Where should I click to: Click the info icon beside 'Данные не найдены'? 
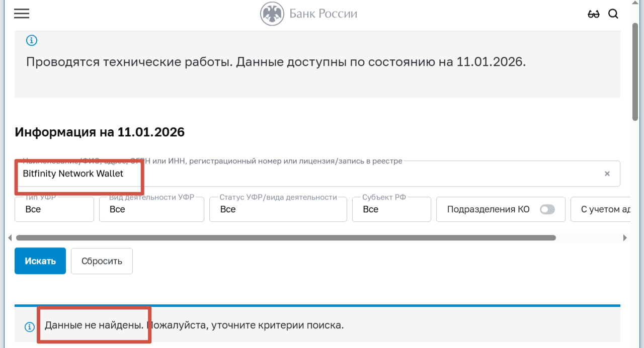(x=30, y=327)
